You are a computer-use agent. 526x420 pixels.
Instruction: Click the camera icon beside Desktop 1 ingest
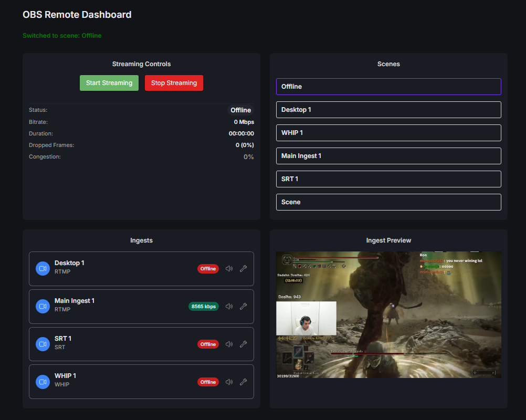(x=43, y=268)
